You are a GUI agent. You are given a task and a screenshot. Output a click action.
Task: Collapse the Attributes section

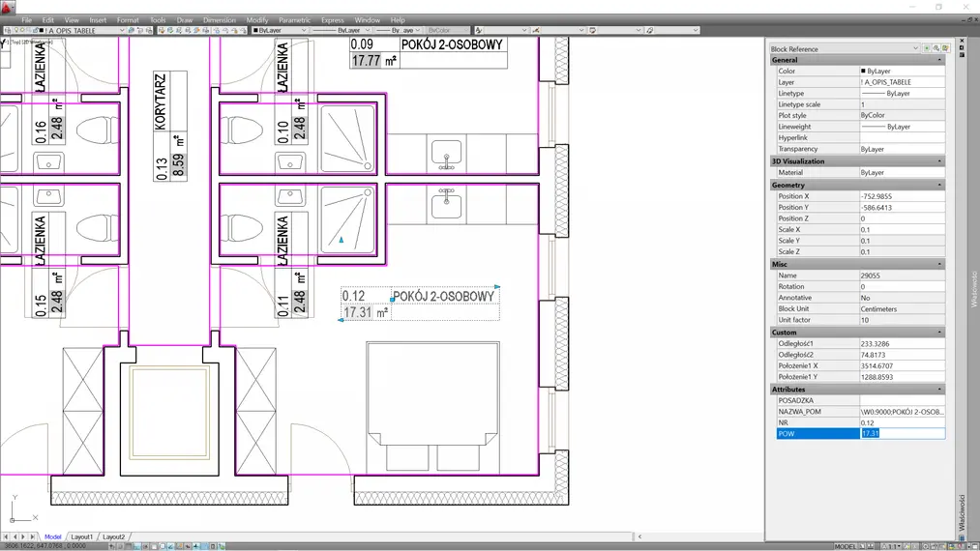(x=939, y=390)
